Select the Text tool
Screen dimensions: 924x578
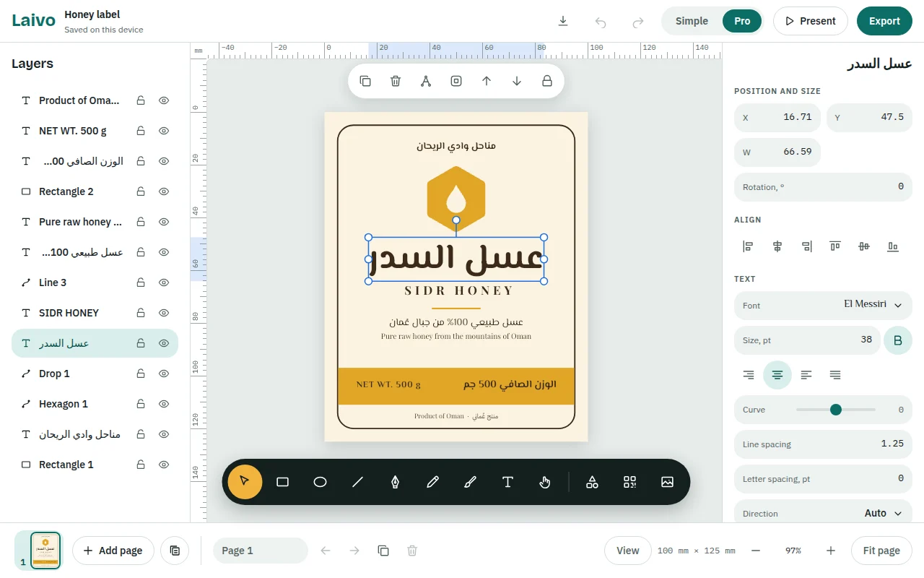508,482
